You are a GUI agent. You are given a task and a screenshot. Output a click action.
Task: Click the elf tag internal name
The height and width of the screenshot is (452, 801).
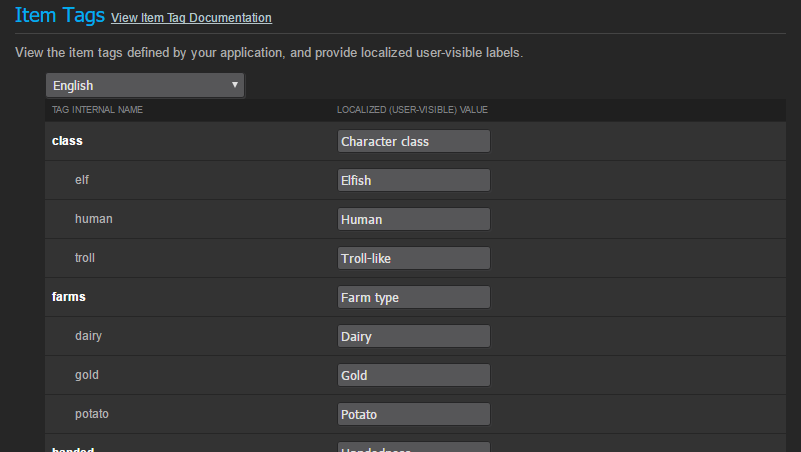click(x=82, y=180)
